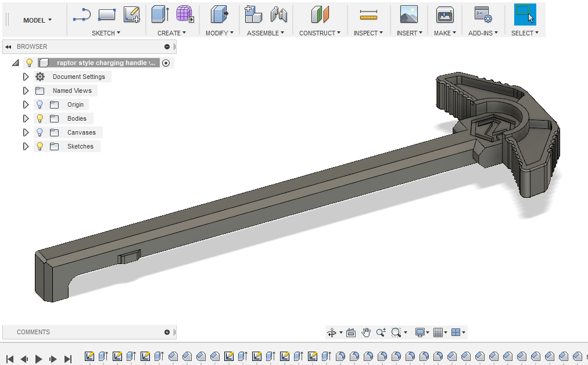The height and width of the screenshot is (365, 588).
Task: Select the Press Pull modify icon
Action: click(220, 15)
